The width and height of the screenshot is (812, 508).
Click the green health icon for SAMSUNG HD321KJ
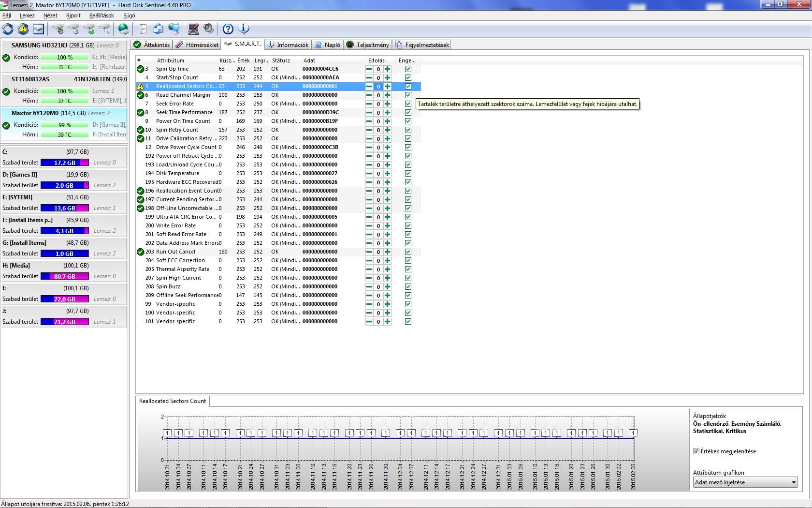click(x=6, y=58)
